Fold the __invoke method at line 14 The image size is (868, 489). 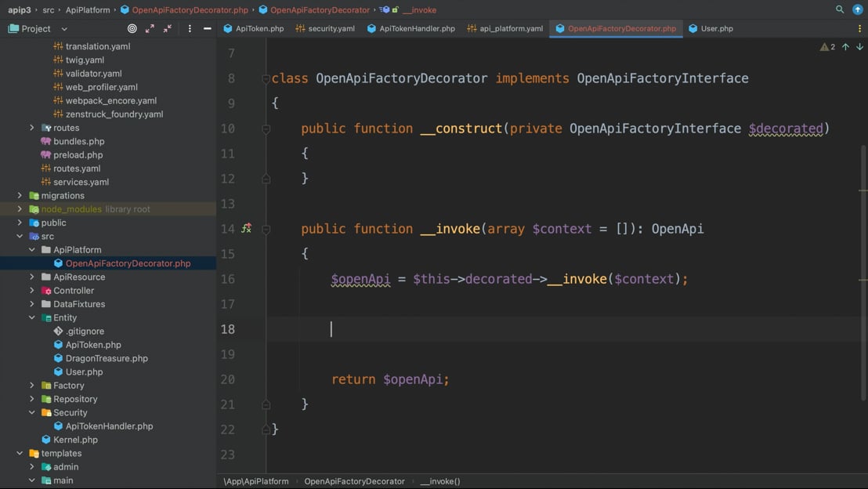click(266, 229)
